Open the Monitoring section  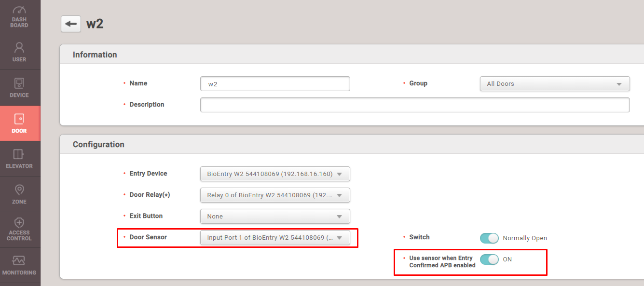tap(19, 265)
